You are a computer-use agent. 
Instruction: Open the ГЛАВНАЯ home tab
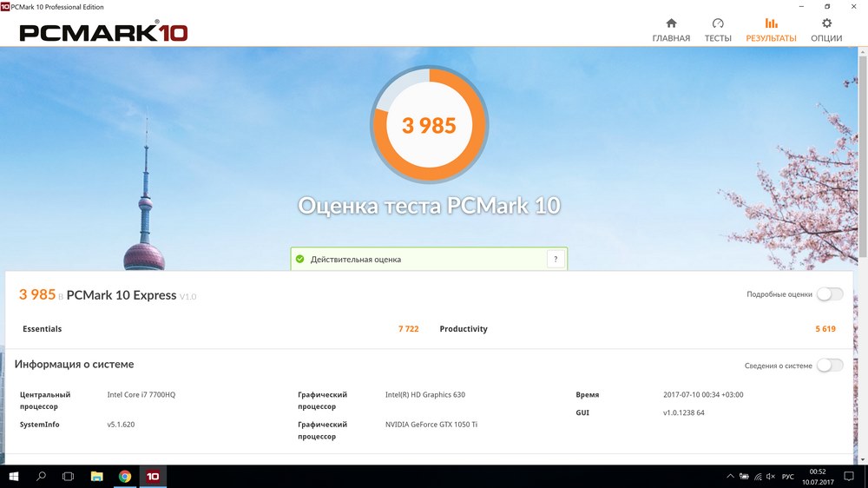pos(671,30)
